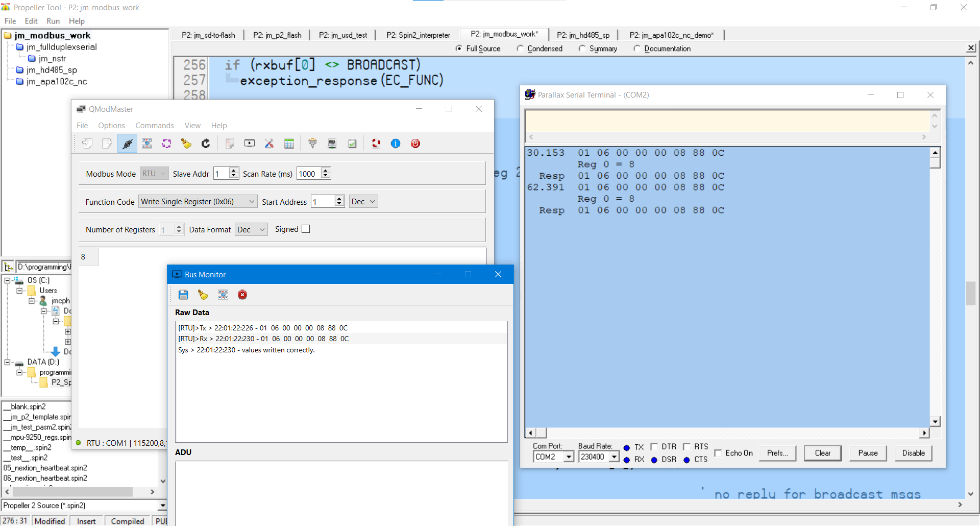Screen dimensions: 980x526
Task: Open Modbus RTU serial connector settings icon
Action: click(312, 144)
